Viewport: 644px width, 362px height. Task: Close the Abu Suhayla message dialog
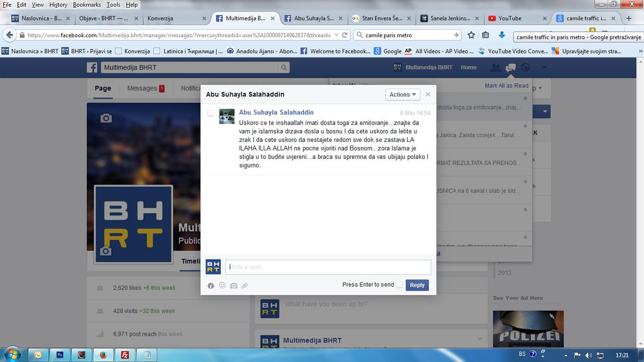(428, 94)
